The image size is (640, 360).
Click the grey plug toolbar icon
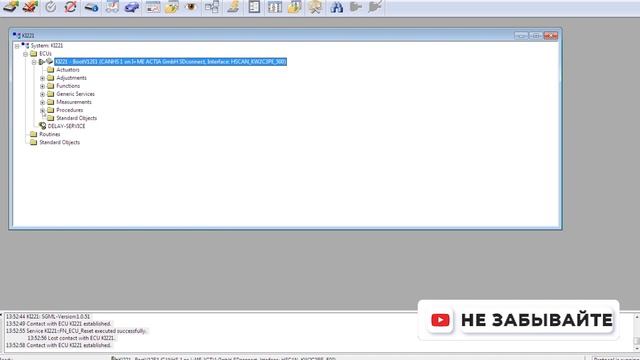point(356,7)
